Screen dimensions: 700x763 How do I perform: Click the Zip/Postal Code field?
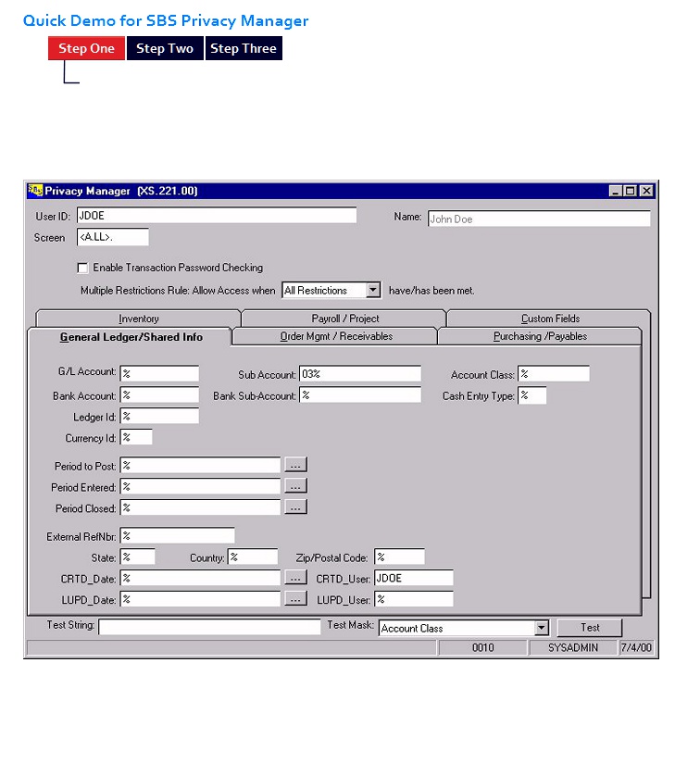tap(399, 557)
